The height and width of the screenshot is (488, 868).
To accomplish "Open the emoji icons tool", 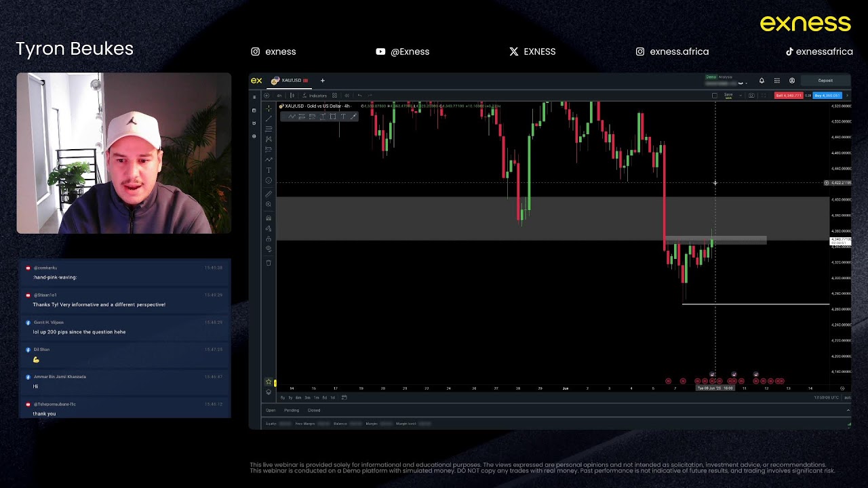I will (x=269, y=180).
